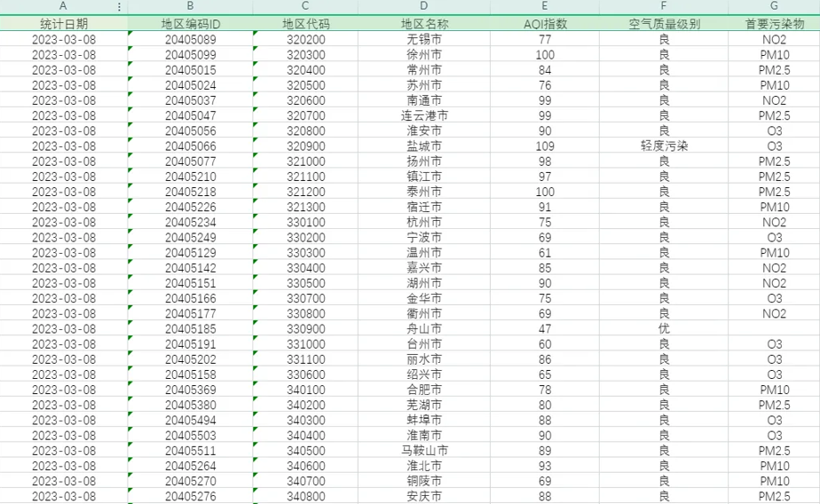Select AQI value 61

pos(545,252)
